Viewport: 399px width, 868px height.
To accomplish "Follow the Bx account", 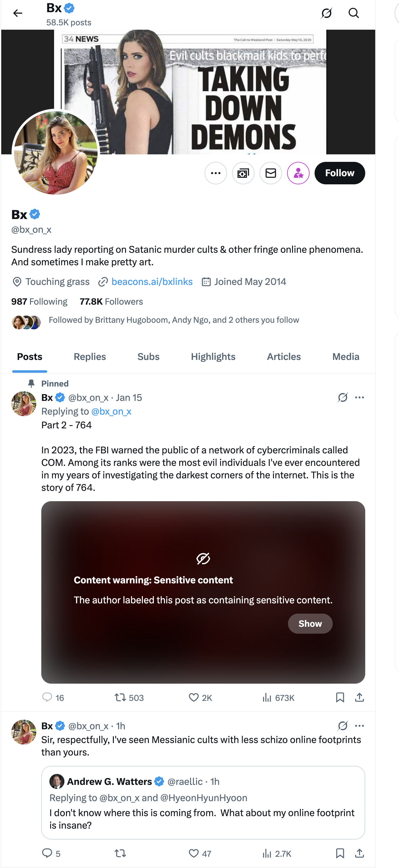I will coord(339,173).
